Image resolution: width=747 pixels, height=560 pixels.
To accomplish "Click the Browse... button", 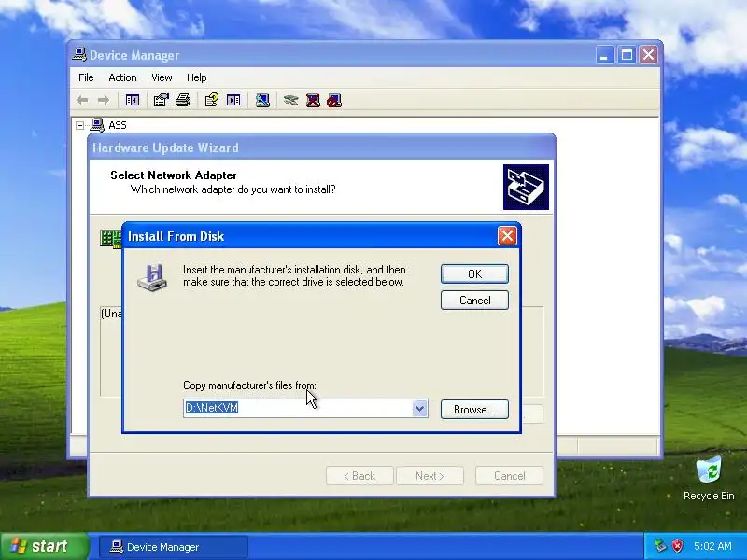I will point(474,410).
